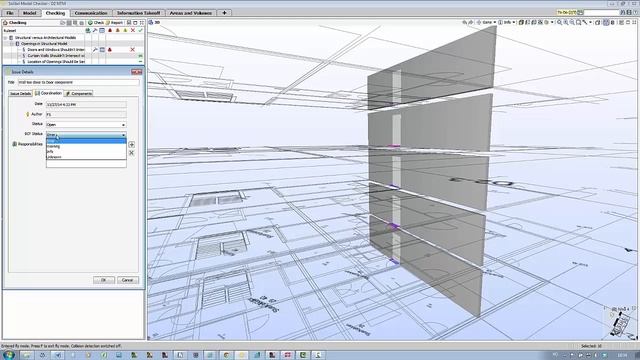Image resolution: width=640 pixels, height=360 pixels.
Task: Click the first magnifier zoom icon in 3D toolbar
Action: point(559,22)
